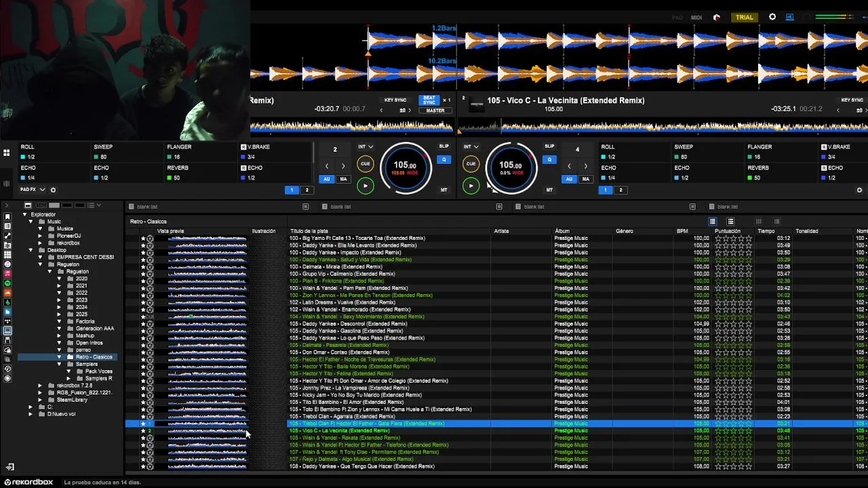
Task: Open the Tidal sidebar icon
Action: [x=7, y=321]
